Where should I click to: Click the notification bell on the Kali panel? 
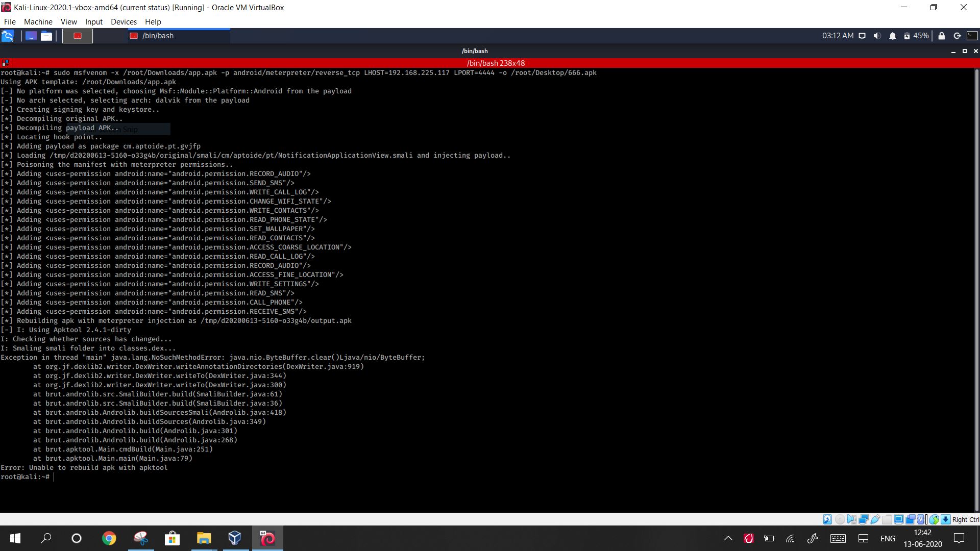pos(892,36)
